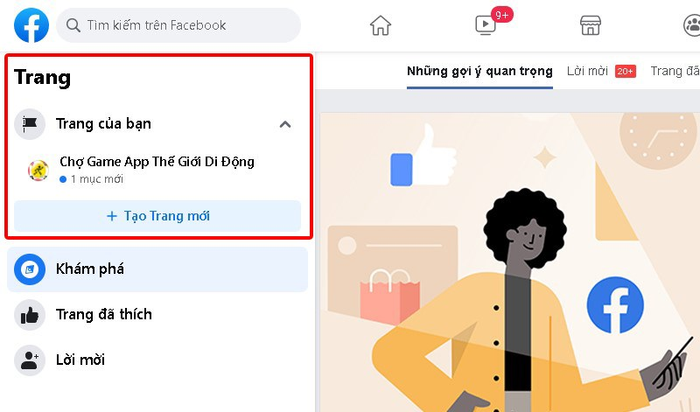
Task: Switch to Những gợi ý quan trọng tab
Action: click(479, 71)
